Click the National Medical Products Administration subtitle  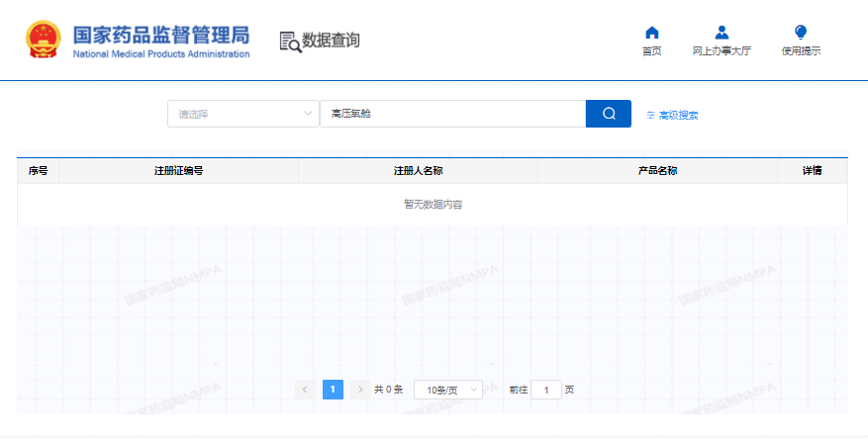point(161,54)
